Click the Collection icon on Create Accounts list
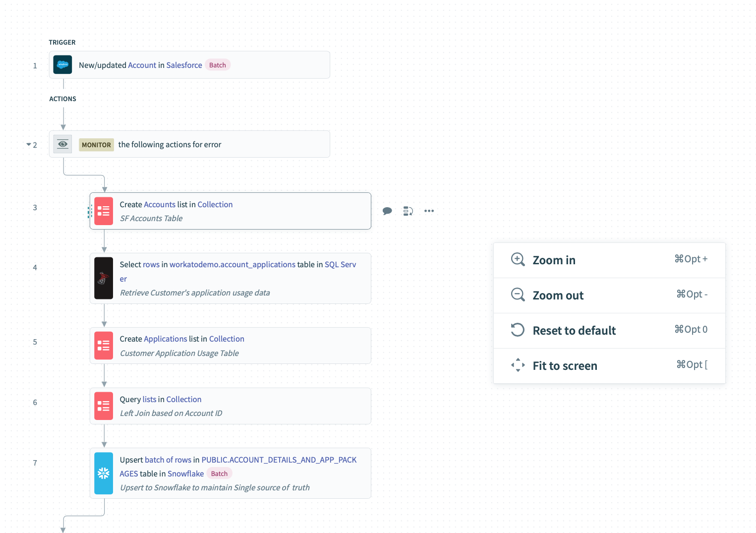 click(x=104, y=211)
